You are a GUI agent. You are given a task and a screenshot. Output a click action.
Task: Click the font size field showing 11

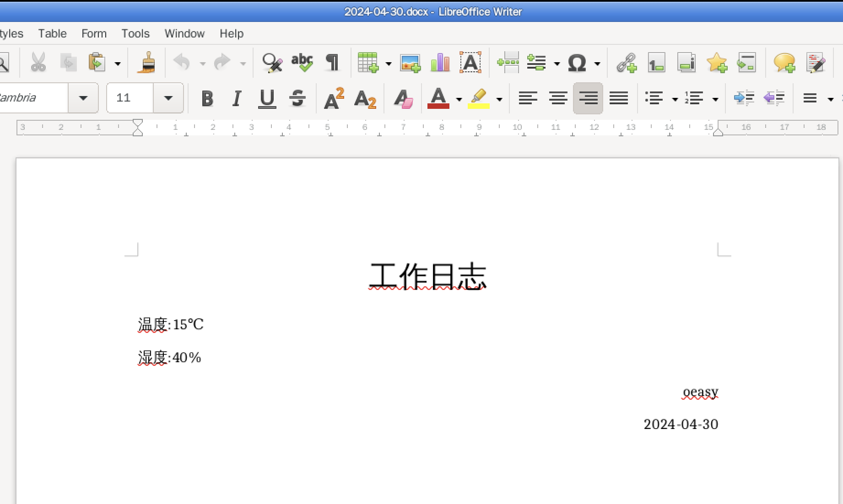130,98
